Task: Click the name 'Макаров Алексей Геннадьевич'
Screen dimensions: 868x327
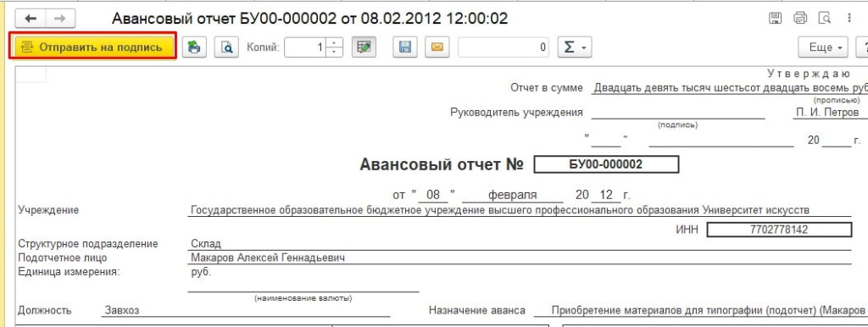Action: [268, 258]
